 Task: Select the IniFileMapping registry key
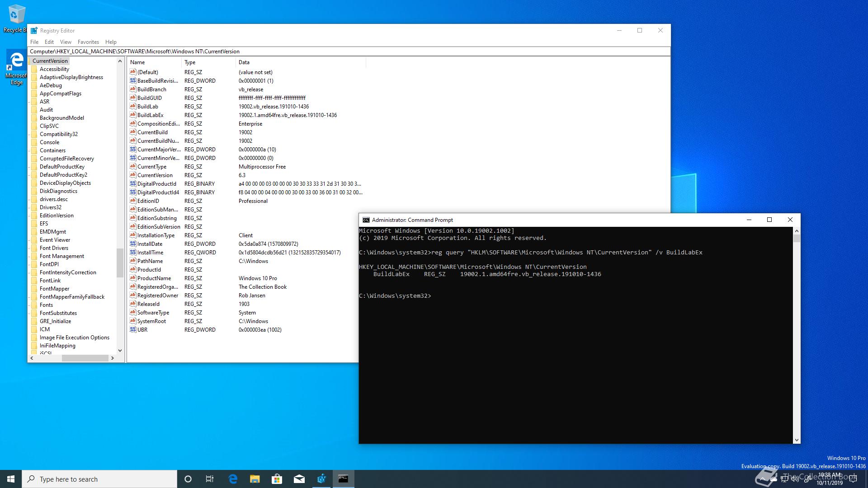tap(57, 346)
